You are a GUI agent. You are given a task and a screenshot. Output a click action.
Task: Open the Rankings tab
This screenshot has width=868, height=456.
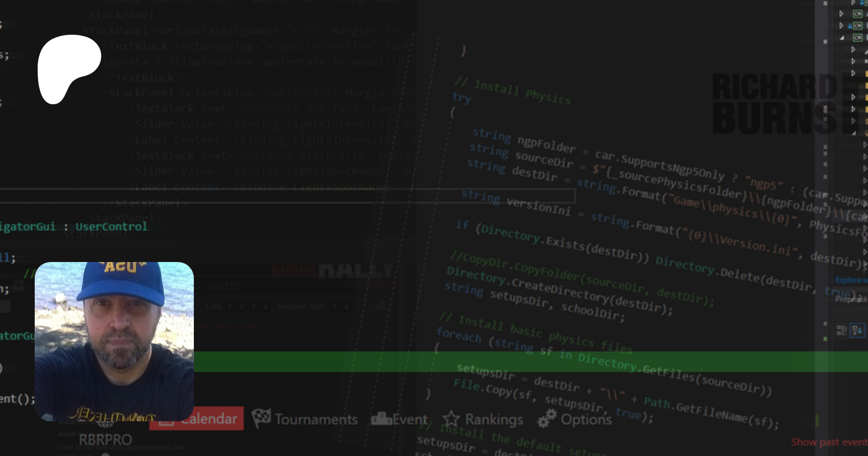coord(493,419)
